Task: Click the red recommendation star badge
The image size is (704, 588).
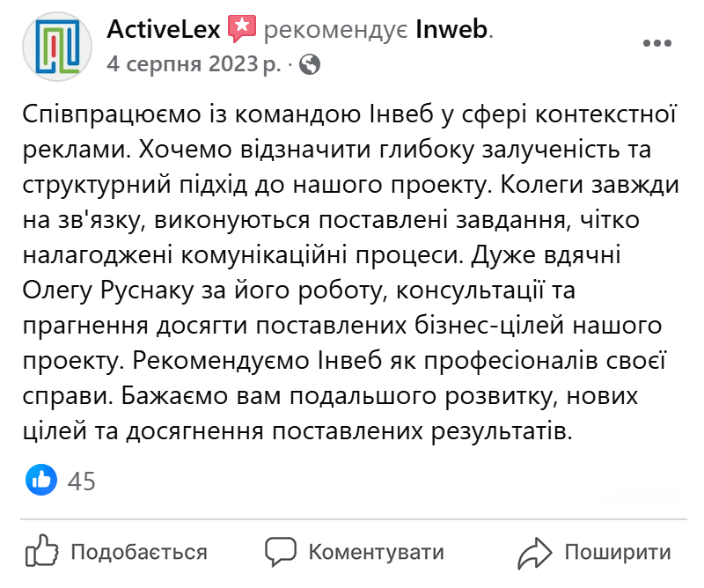Action: pos(240,27)
